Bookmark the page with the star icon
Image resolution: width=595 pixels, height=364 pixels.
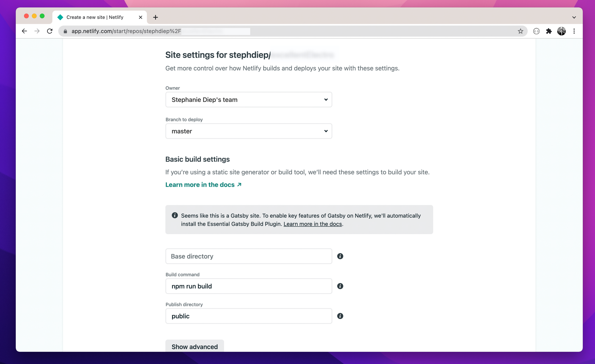[520, 31]
